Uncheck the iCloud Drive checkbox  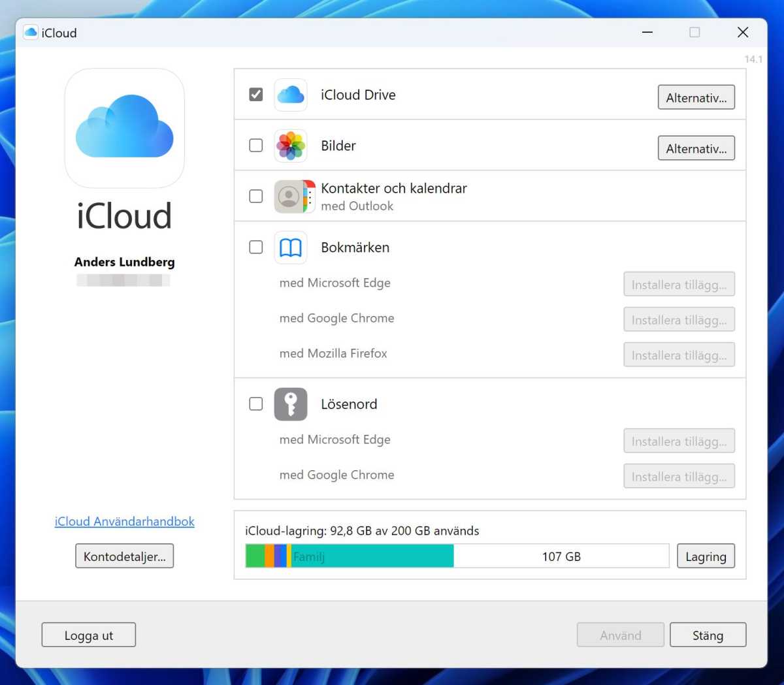[256, 95]
